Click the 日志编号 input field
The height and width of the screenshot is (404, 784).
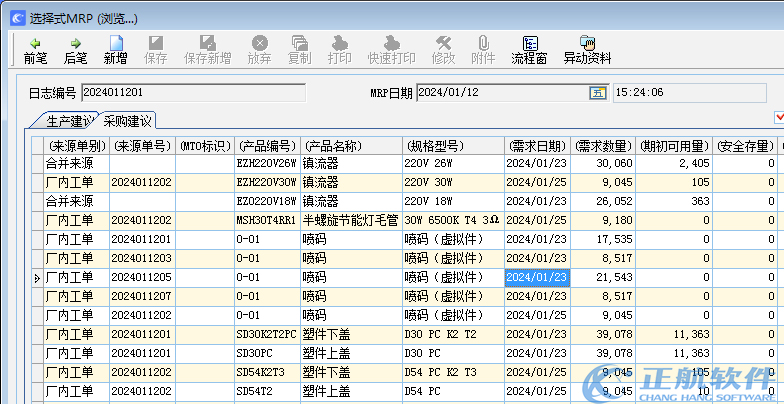(193, 93)
